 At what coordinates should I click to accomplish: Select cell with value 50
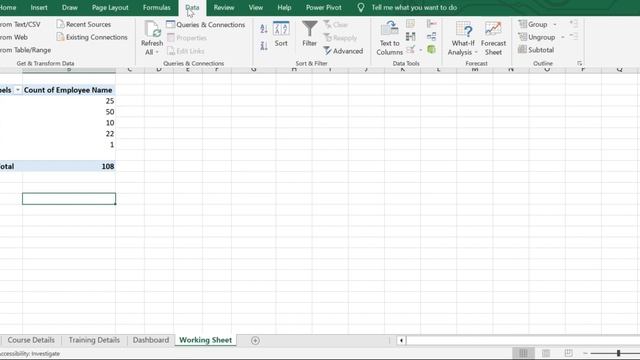pyautogui.click(x=69, y=112)
